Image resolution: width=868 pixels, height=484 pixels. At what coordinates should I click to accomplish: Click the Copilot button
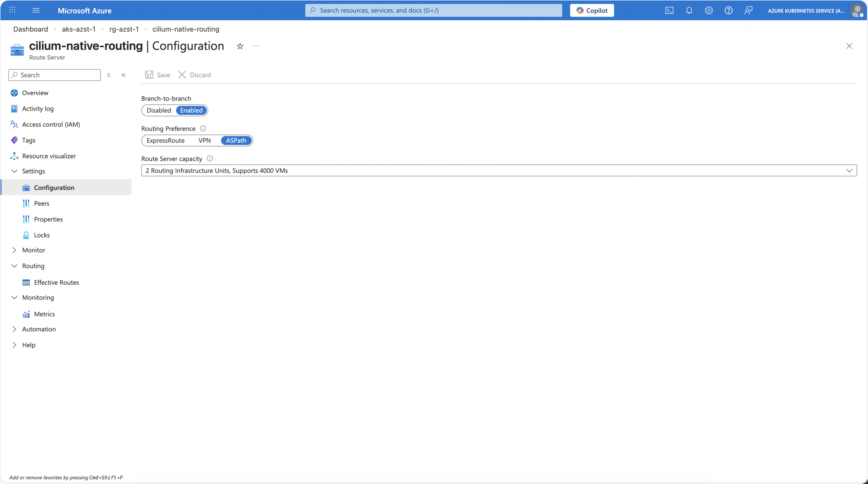(x=592, y=11)
